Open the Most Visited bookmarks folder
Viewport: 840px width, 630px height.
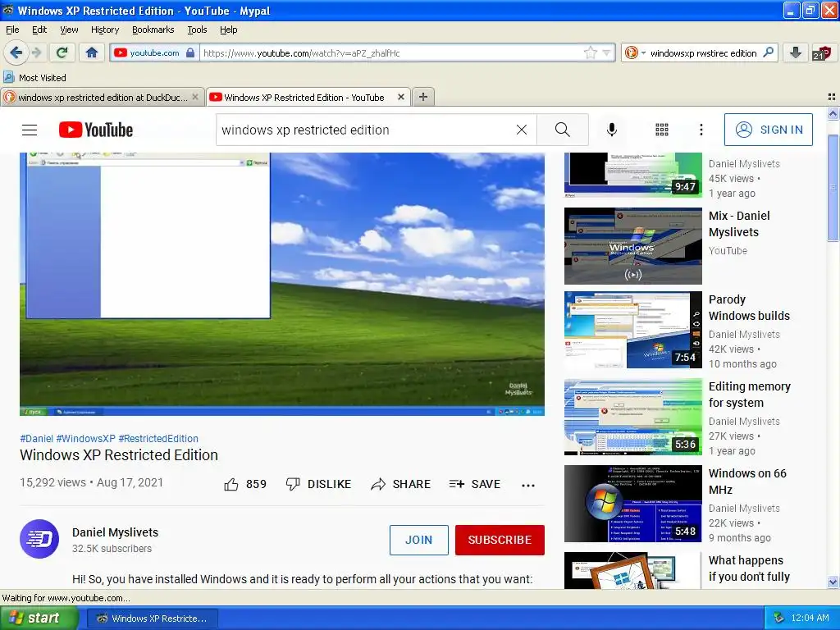pos(34,78)
